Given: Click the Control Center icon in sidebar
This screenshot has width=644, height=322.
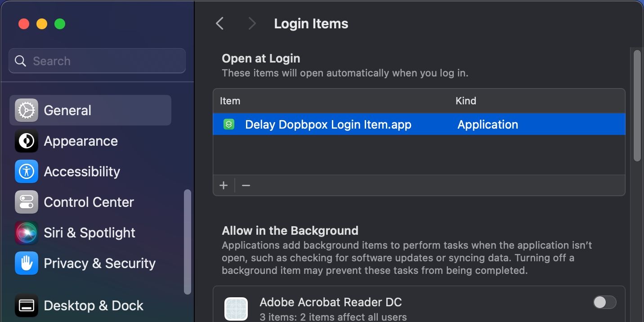Looking at the screenshot, I should pyautogui.click(x=27, y=202).
